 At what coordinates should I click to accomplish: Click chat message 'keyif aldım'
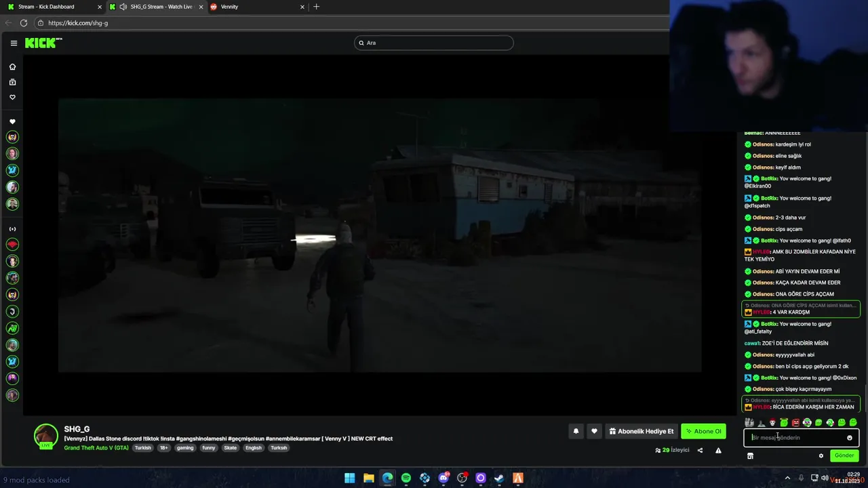click(x=788, y=167)
